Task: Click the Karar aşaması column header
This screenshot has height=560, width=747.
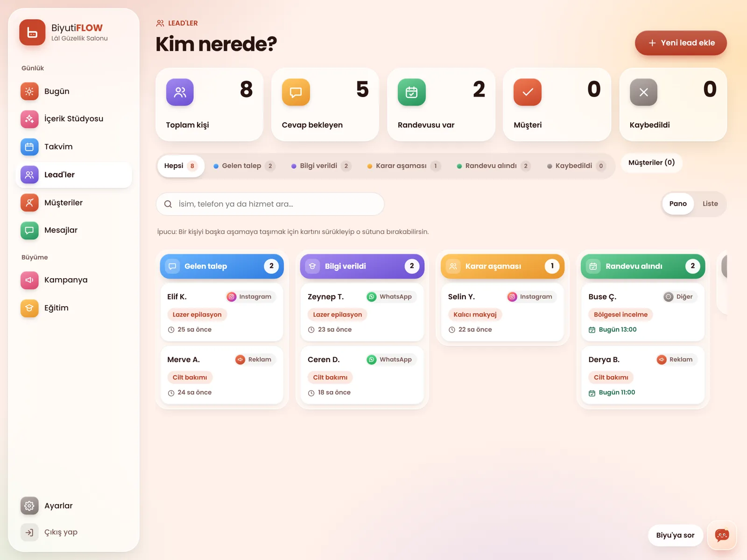Action: pyautogui.click(x=502, y=266)
